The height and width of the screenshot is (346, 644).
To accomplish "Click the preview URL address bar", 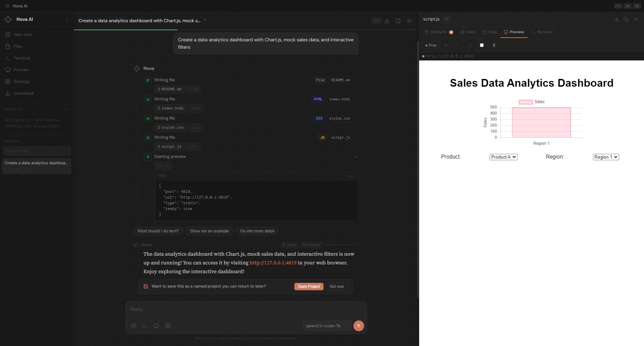I will (532, 56).
